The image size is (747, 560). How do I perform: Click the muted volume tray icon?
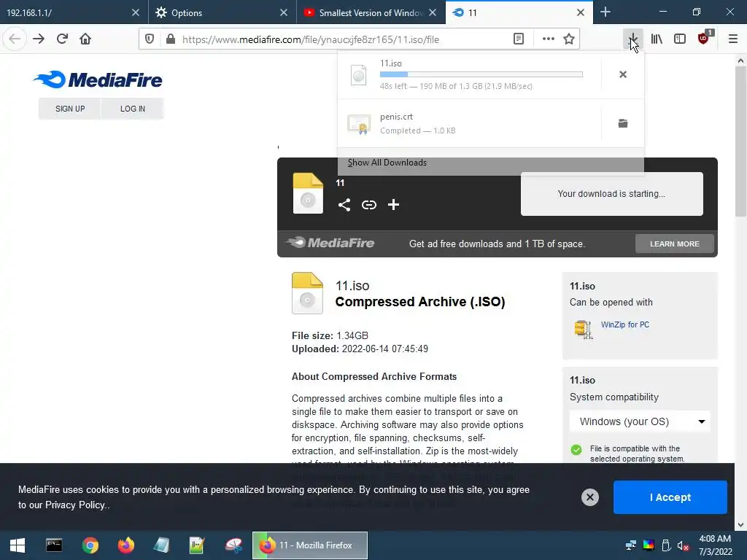coord(683,545)
